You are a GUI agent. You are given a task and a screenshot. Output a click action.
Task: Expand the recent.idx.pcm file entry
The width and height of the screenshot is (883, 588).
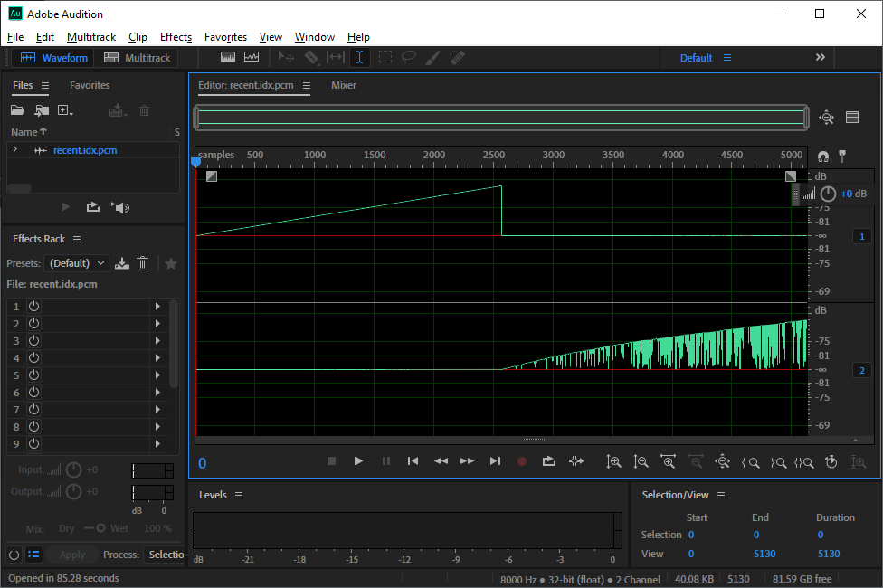click(14, 150)
